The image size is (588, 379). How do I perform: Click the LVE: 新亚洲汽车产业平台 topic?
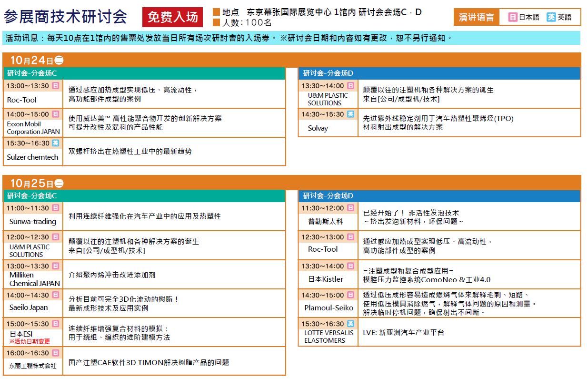click(404, 332)
